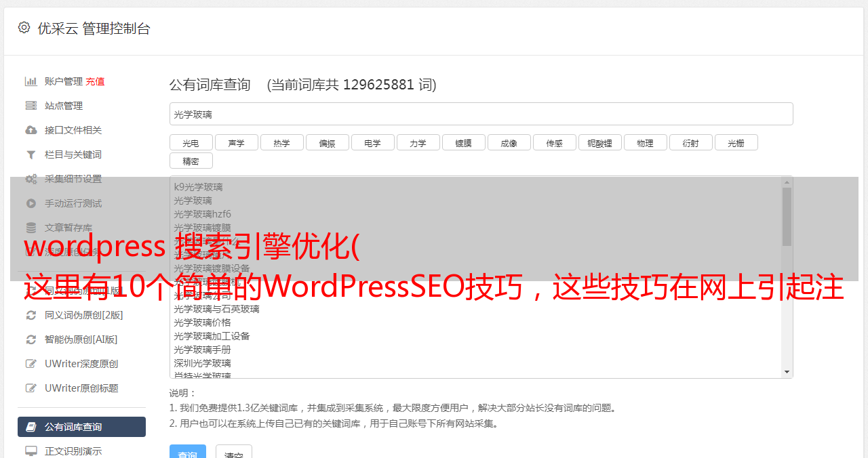This screenshot has height=458, width=868.
Task: Select result 光学玻璃与石英玻璃
Action: click(216, 309)
